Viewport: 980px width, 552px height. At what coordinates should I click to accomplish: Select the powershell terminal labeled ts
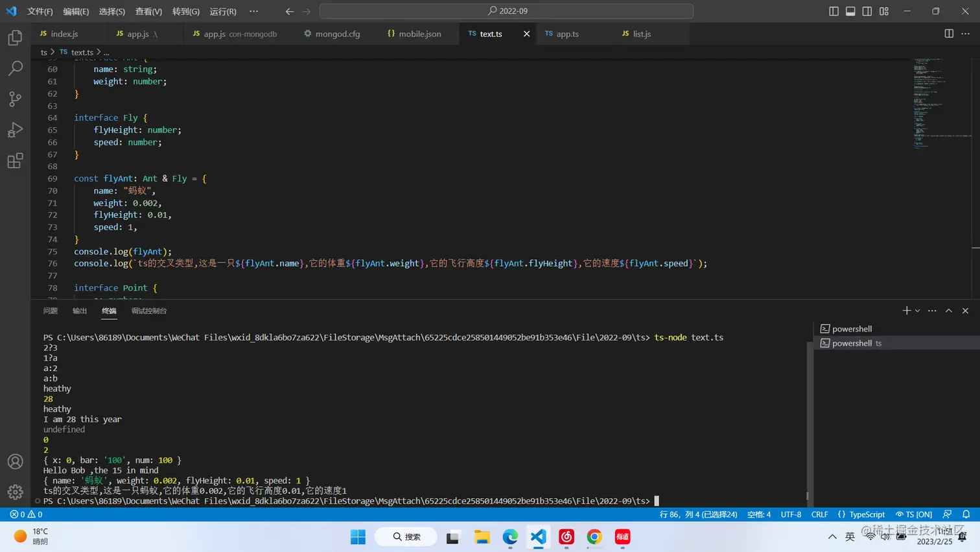pos(896,343)
